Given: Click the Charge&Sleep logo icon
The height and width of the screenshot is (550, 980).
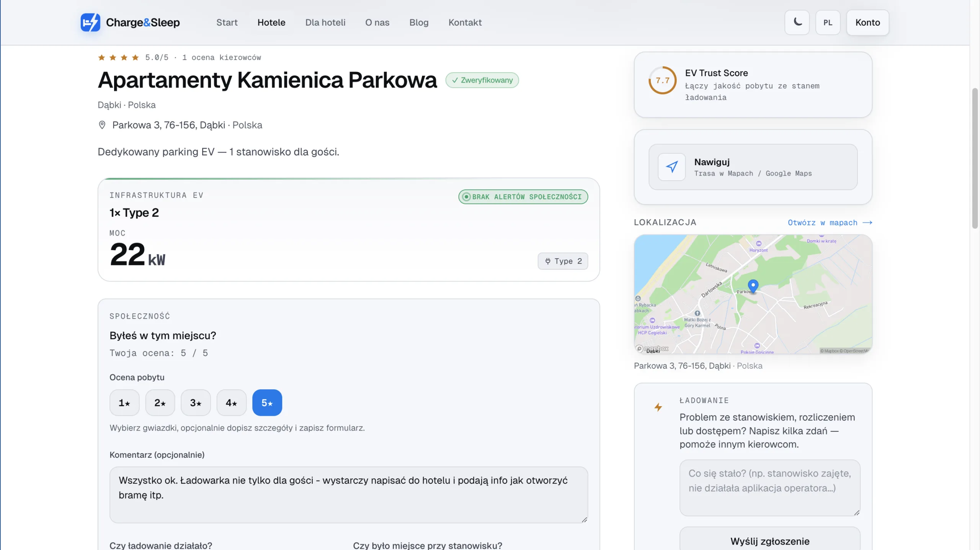Looking at the screenshot, I should pyautogui.click(x=90, y=22).
